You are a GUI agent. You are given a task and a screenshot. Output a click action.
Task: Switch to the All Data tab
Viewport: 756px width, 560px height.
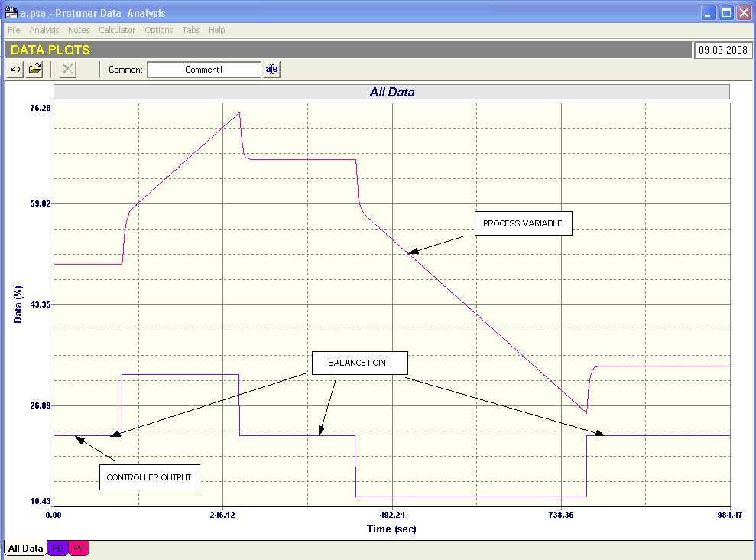[x=25, y=549]
